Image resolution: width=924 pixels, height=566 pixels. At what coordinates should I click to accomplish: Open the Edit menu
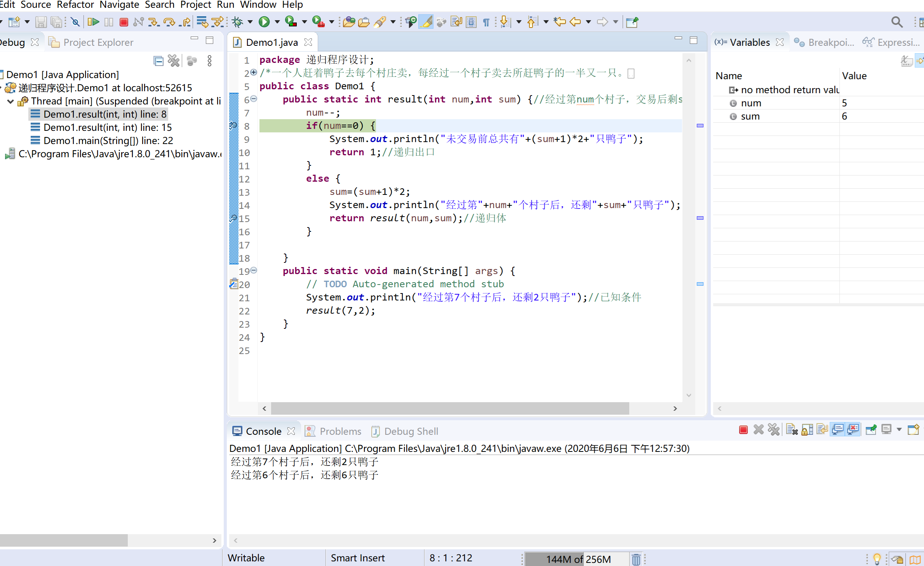click(x=7, y=5)
